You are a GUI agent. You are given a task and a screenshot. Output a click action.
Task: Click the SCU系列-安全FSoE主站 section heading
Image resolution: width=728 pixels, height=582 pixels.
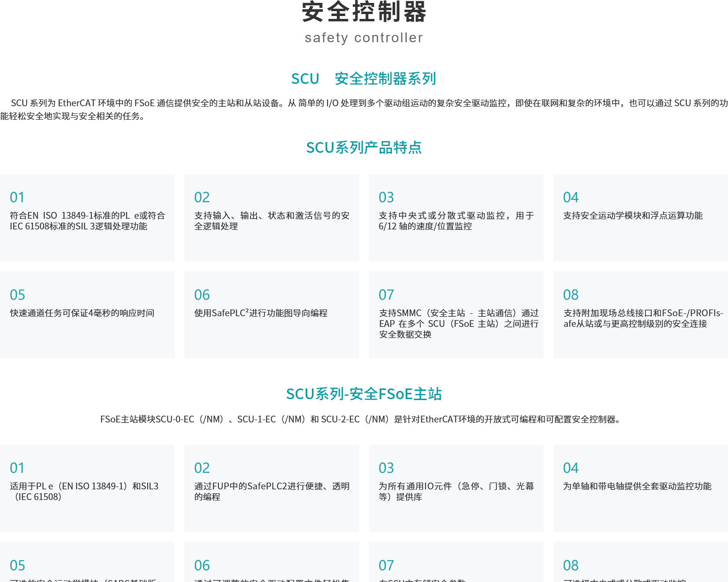click(x=364, y=394)
